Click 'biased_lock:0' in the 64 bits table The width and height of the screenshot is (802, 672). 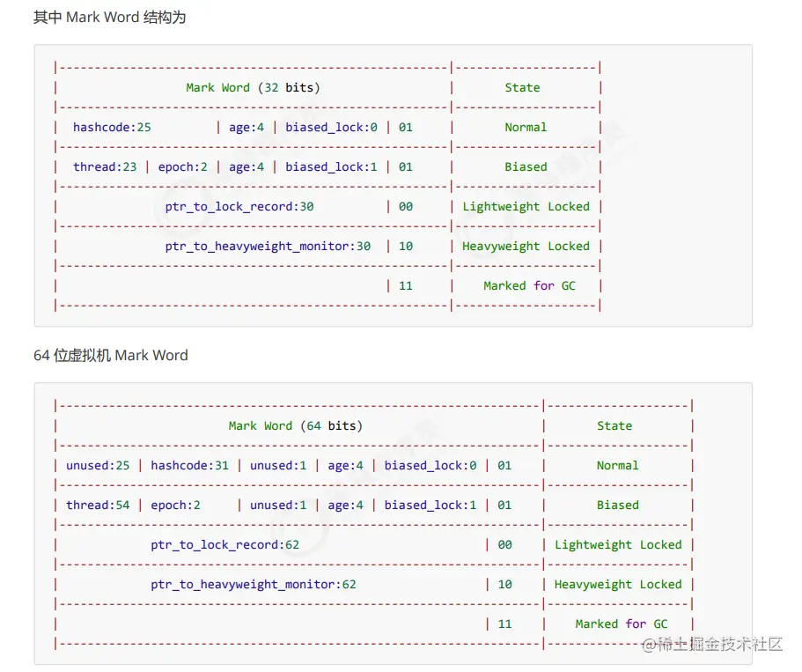click(430, 466)
